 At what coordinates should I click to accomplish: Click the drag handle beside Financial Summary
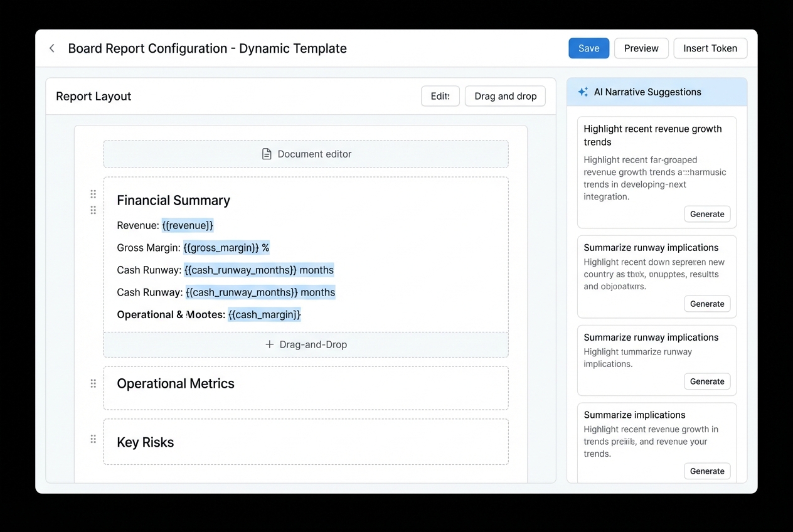(93, 194)
